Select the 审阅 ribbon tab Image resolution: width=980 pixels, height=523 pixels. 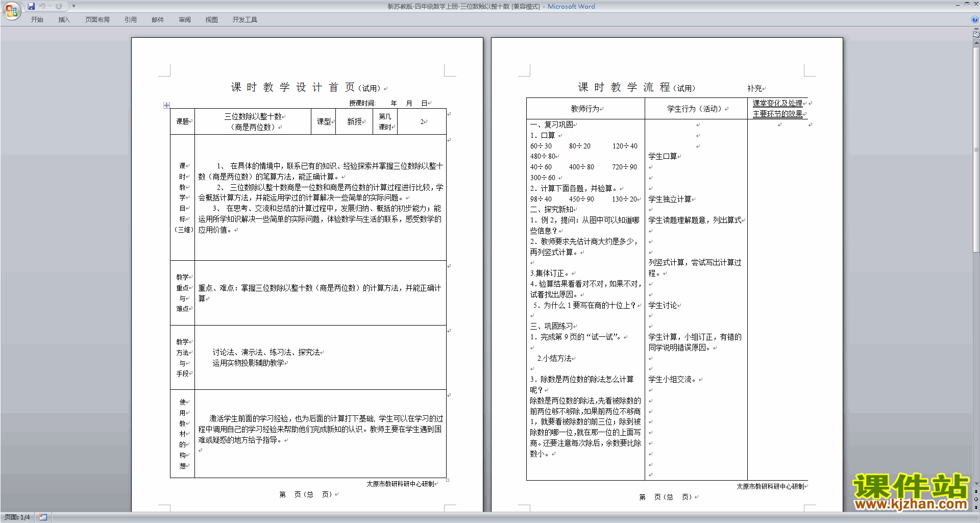(x=185, y=20)
